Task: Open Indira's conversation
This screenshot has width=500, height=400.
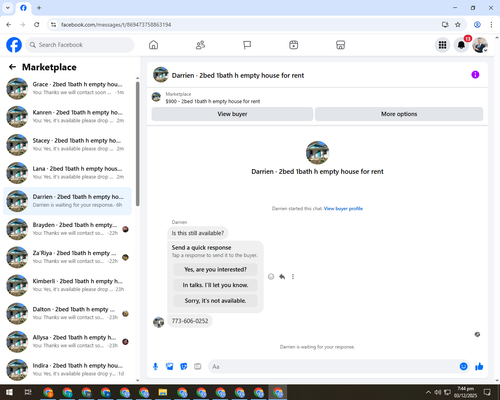Action: [x=68, y=370]
